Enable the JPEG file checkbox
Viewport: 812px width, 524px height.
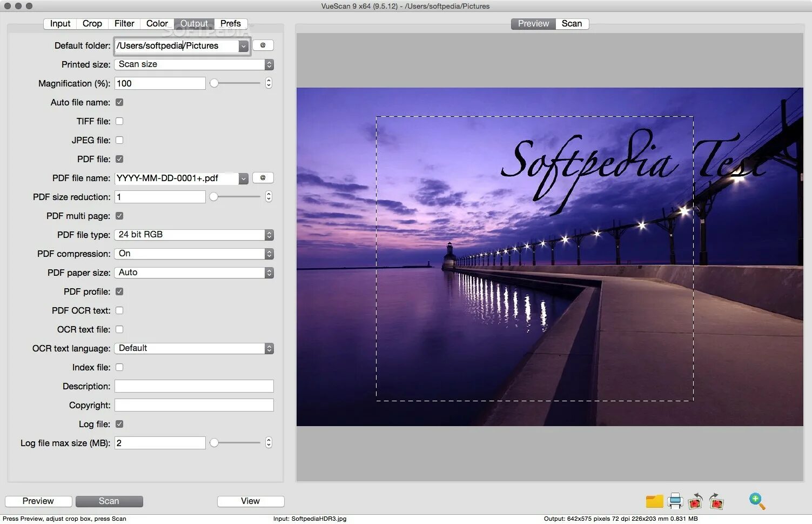(x=119, y=140)
